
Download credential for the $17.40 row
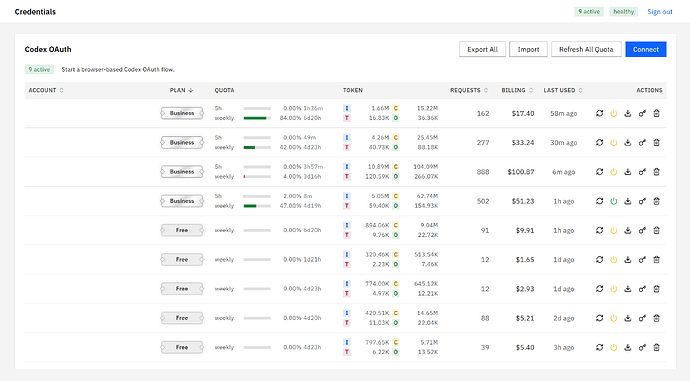628,114
